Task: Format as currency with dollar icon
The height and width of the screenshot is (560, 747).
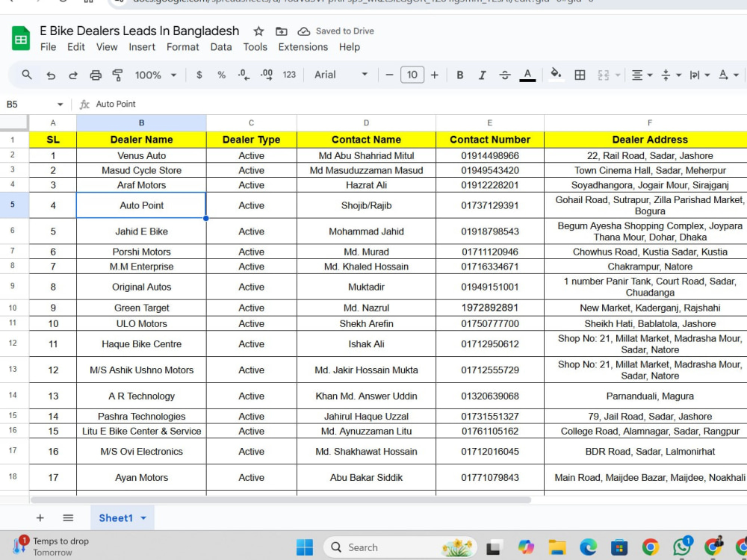Action: [x=199, y=75]
